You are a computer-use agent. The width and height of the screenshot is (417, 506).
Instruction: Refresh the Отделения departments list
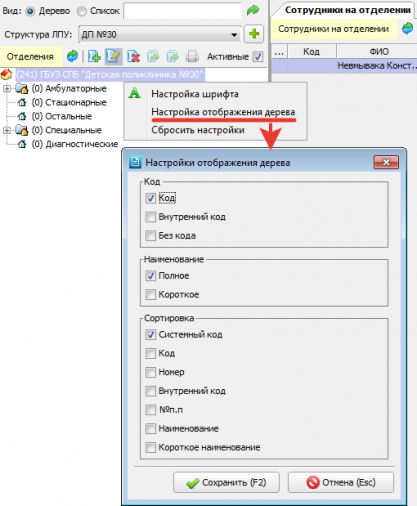(x=72, y=56)
